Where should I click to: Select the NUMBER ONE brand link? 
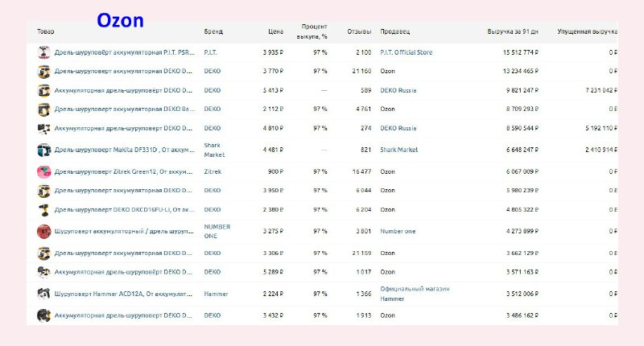217,232
